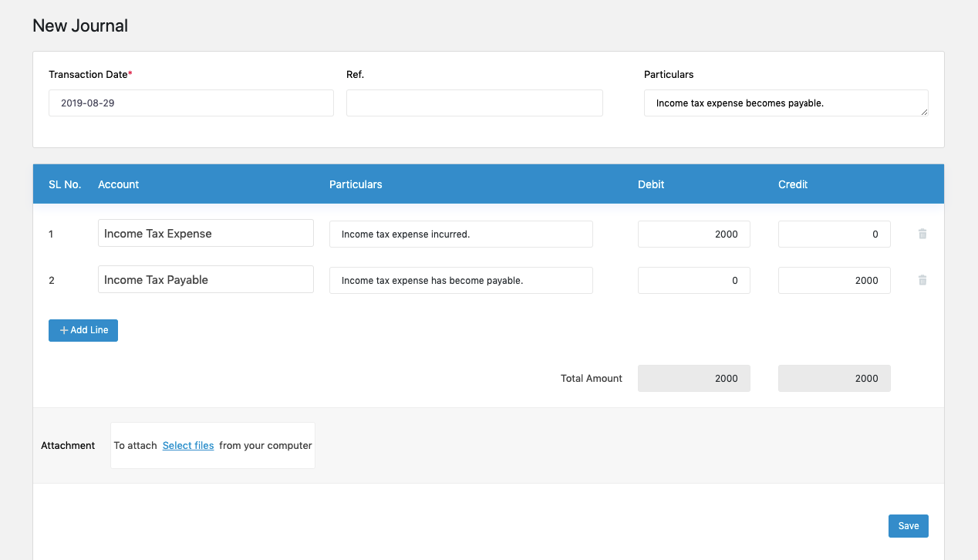Focus the Transaction Date field
Viewport: 978px width, 560px height.
click(191, 103)
